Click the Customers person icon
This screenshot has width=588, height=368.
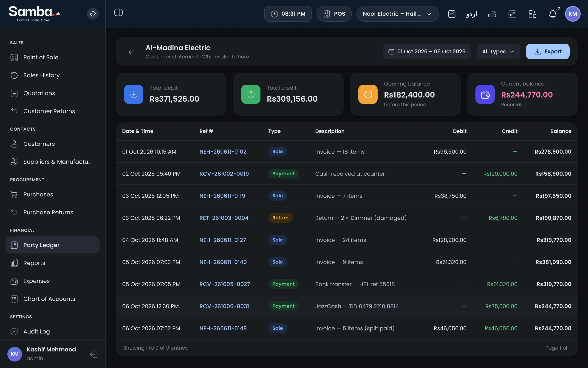coord(14,144)
